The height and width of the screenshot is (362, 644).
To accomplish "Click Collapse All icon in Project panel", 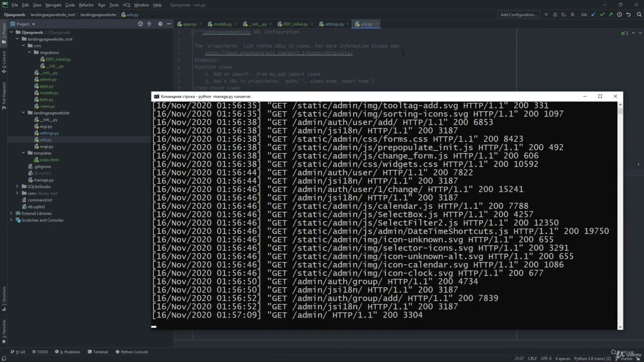I will pyautogui.click(x=149, y=24).
